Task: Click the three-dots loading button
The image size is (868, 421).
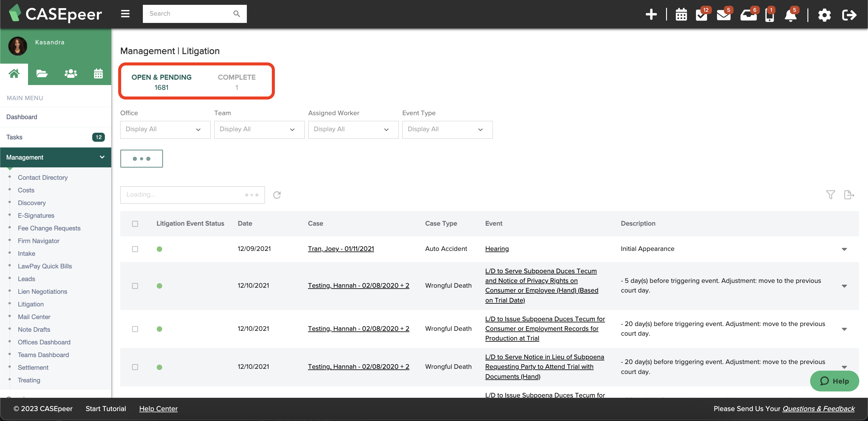Action: click(142, 158)
